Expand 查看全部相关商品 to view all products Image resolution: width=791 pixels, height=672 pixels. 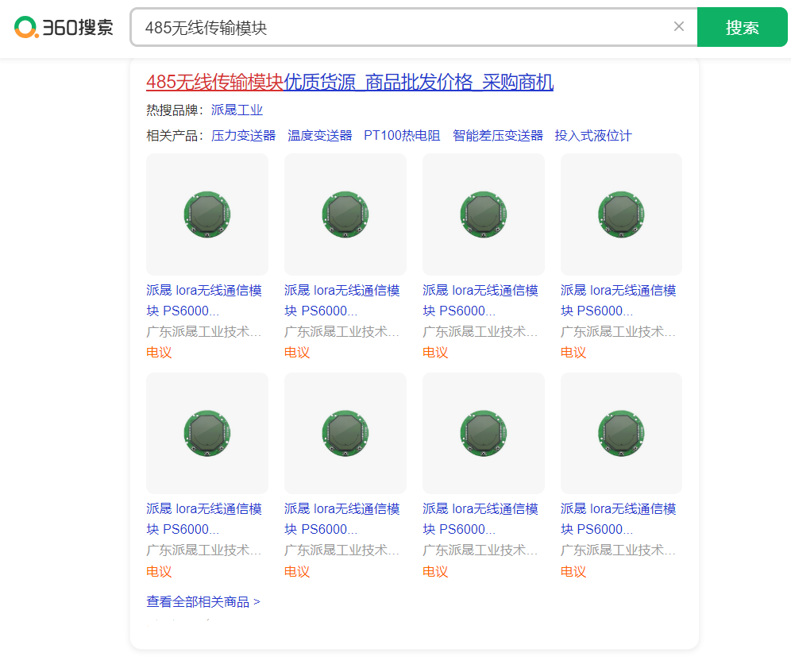tap(203, 601)
